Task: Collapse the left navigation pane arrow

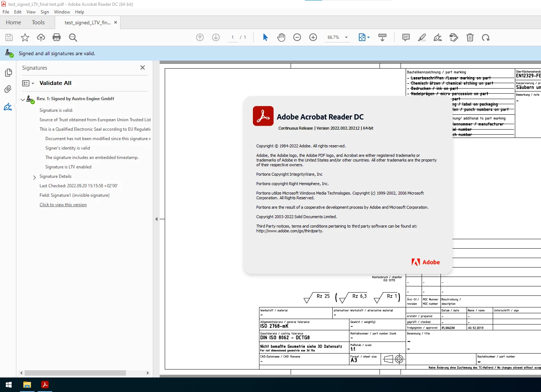Action: click(156, 219)
